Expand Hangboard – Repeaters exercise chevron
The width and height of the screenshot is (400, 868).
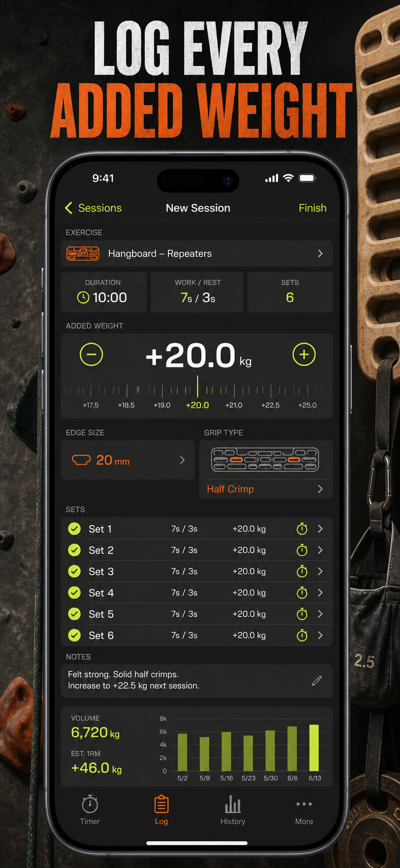point(320,253)
